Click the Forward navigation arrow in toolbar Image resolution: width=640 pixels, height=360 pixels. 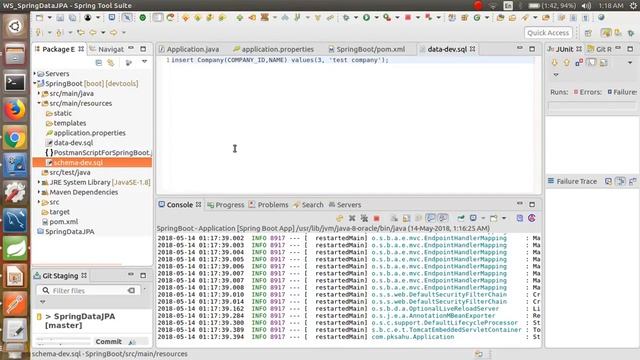pyautogui.click(x=113, y=32)
